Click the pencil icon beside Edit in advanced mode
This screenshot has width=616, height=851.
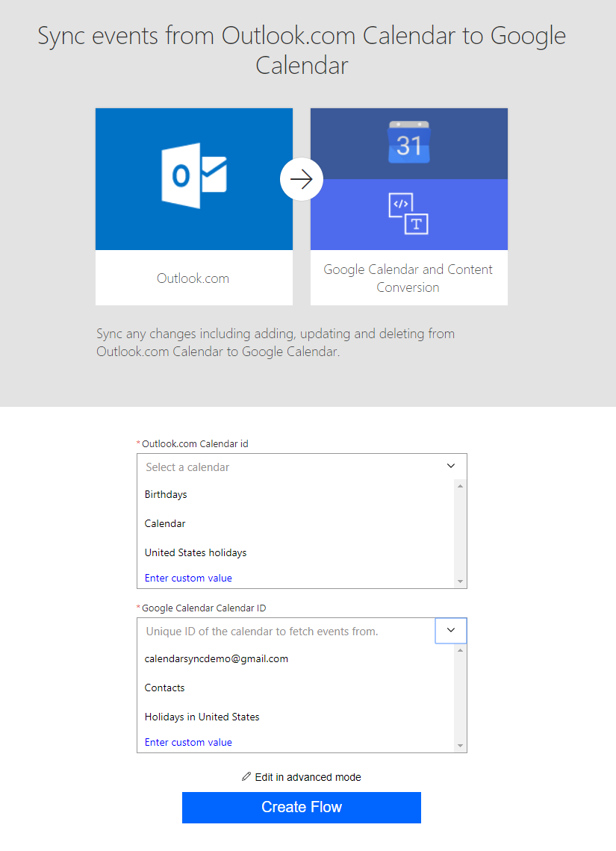click(246, 777)
